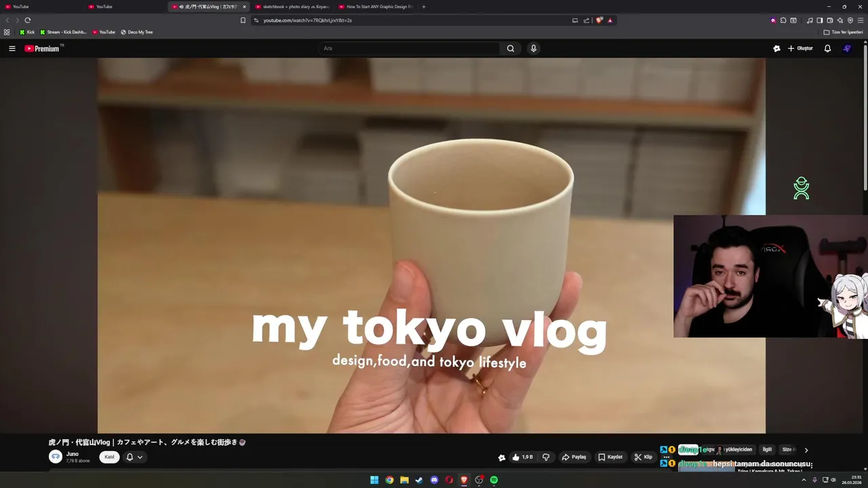Open the Juno channel name link

point(73,453)
